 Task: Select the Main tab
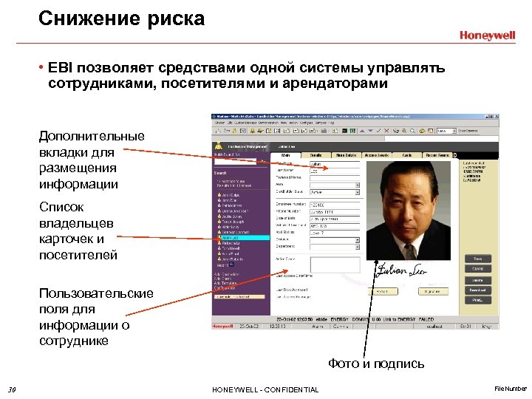pos(286,155)
